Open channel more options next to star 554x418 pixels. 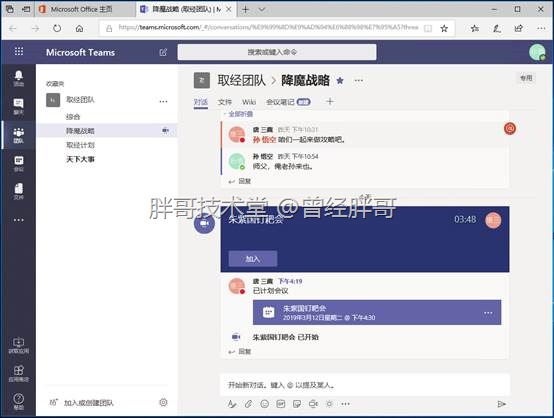359,81
